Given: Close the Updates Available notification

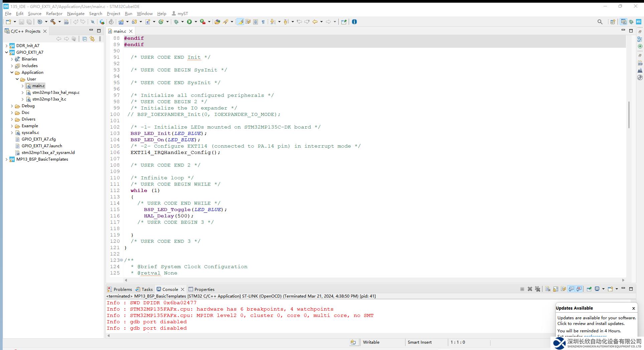Looking at the screenshot, I should pyautogui.click(x=633, y=308).
